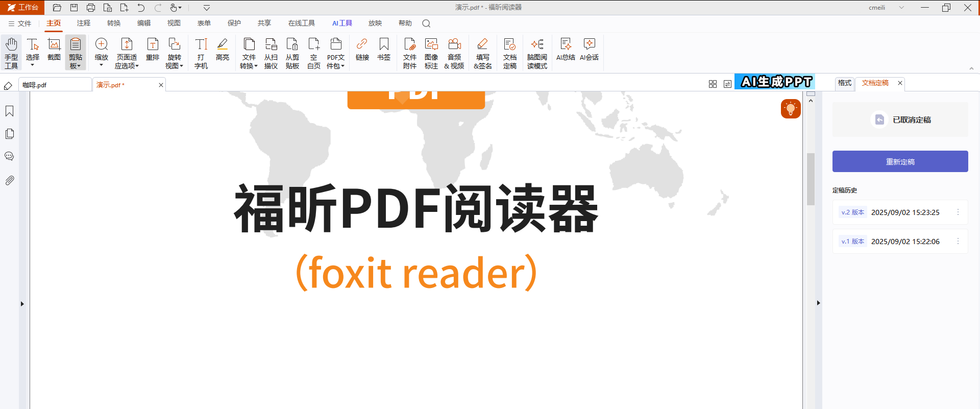Choose the Screenshot tool (截图)
This screenshot has width=980, height=409.
pyautogui.click(x=54, y=50)
